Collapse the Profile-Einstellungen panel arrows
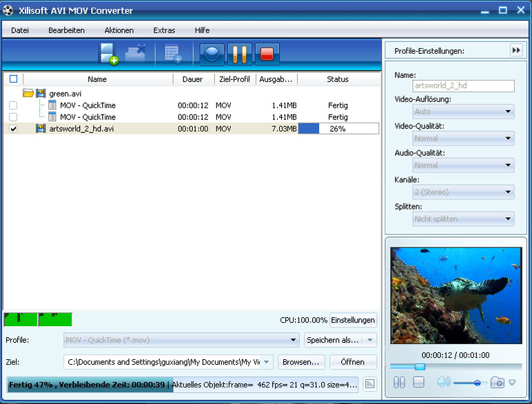This screenshot has height=404, width=532. 516,50
